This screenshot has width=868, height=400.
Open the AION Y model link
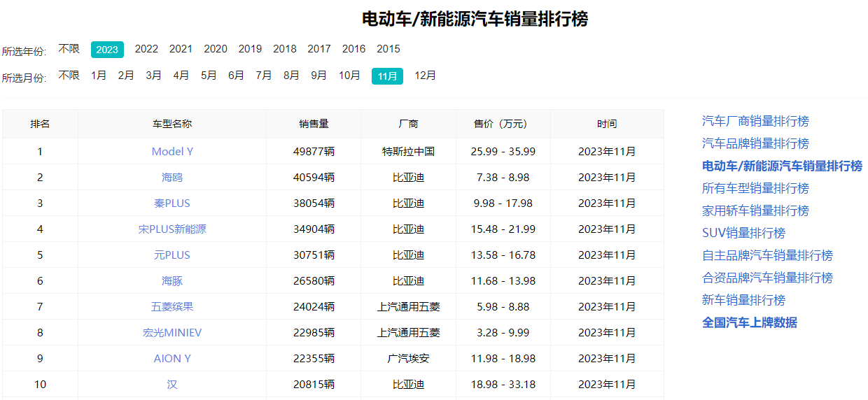172,359
